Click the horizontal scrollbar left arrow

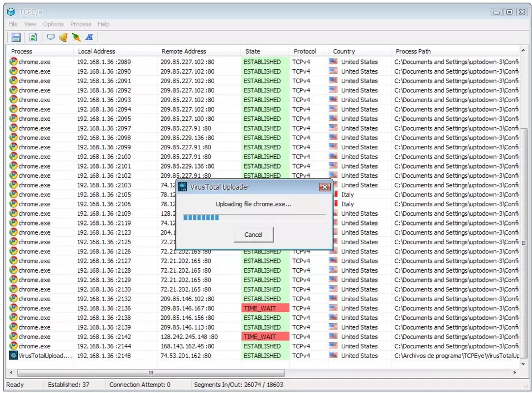pyautogui.click(x=11, y=373)
